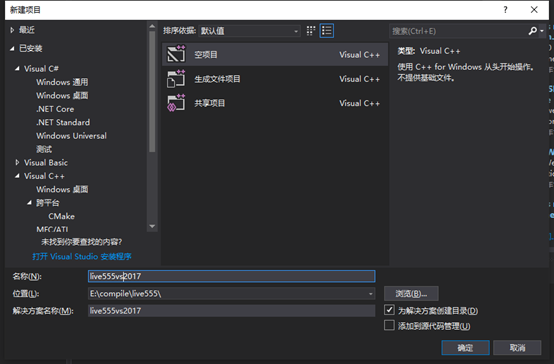This screenshot has height=364, width=554.
Task: Select the 空项目 template row
Action: click(x=275, y=54)
